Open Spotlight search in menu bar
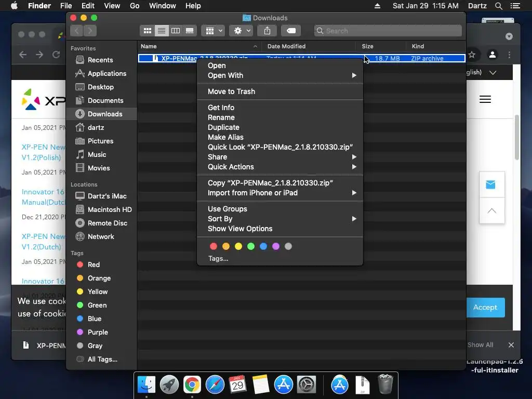 [x=499, y=6]
